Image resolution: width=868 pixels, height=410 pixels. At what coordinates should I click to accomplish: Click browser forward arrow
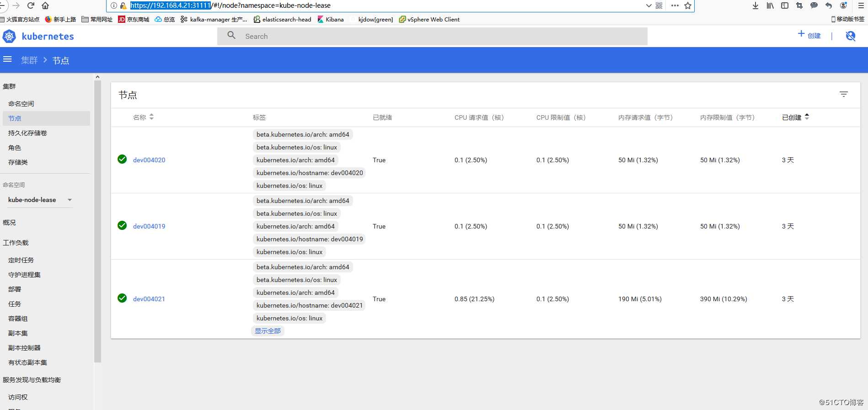pos(16,5)
